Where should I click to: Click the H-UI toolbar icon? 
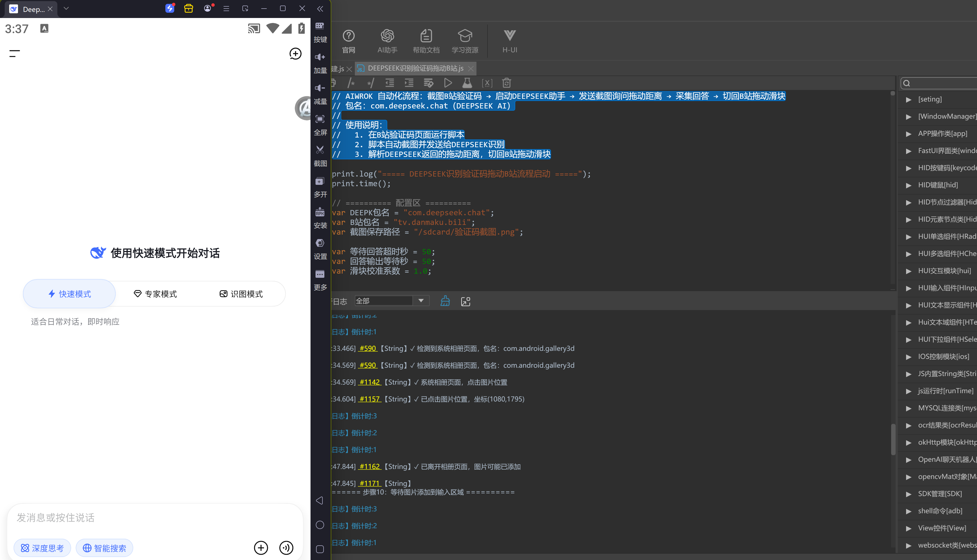coord(510,41)
